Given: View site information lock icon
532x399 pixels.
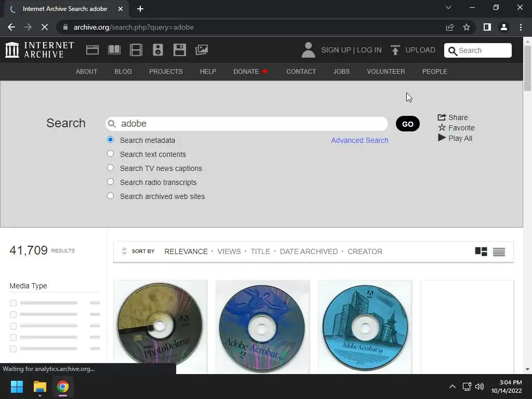Looking at the screenshot, I should (65, 27).
